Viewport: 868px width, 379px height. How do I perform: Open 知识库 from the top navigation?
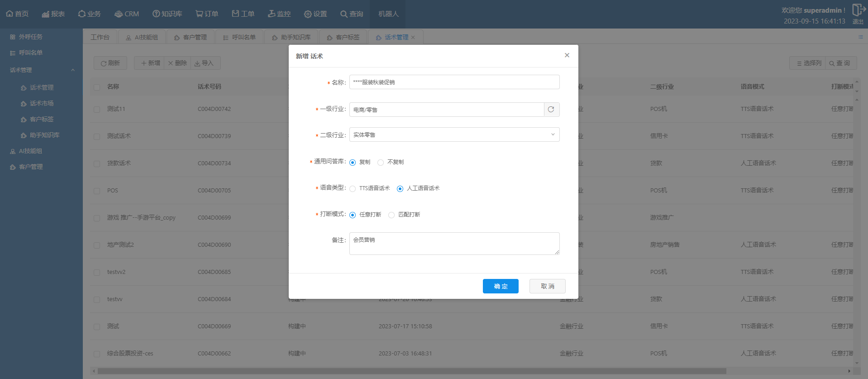(x=167, y=14)
